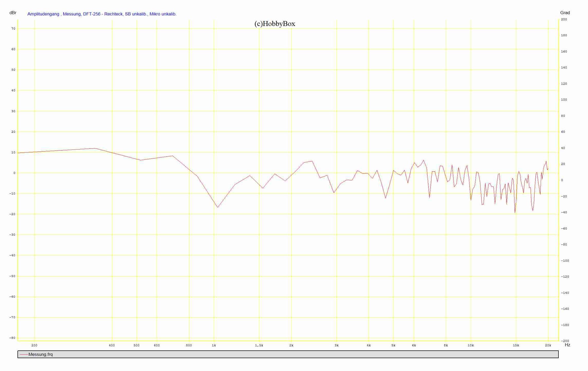Click the 0 value on dBr axis
The height and width of the screenshot is (371, 588).
pos(14,173)
